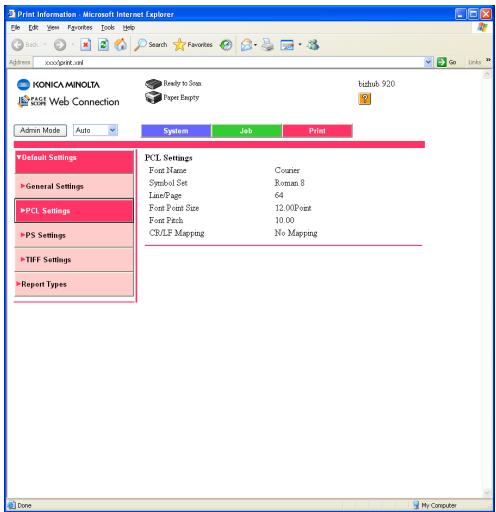This screenshot has width=496, height=512.
Task: Click the Go button beside address bar
Action: coord(447,62)
